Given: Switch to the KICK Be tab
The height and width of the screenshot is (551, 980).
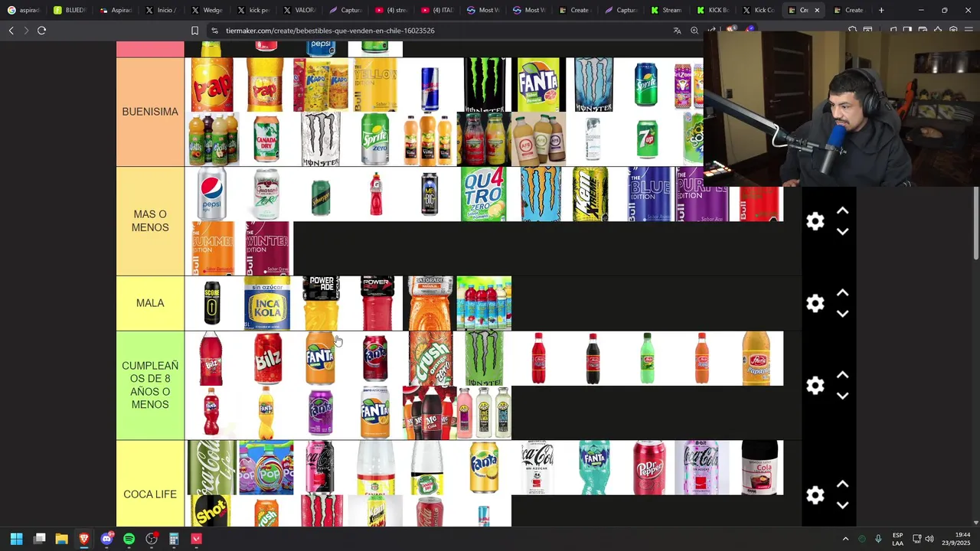Looking at the screenshot, I should pyautogui.click(x=711, y=10).
